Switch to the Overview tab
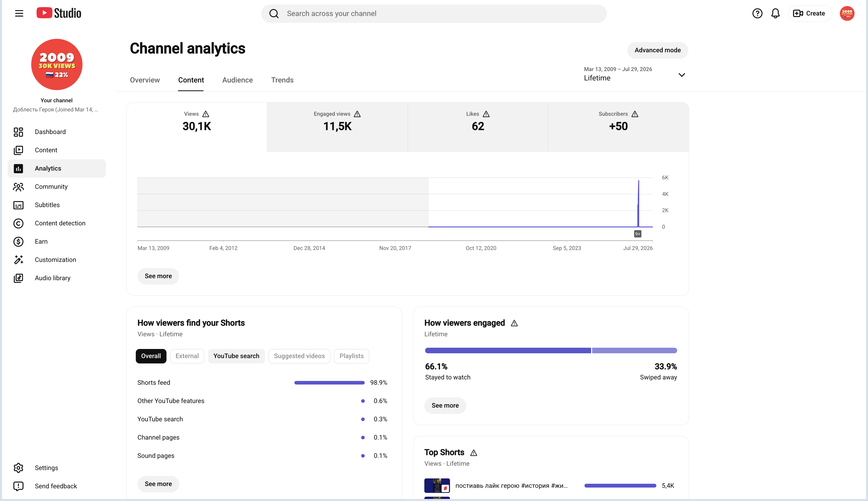868x501 pixels. 145,80
